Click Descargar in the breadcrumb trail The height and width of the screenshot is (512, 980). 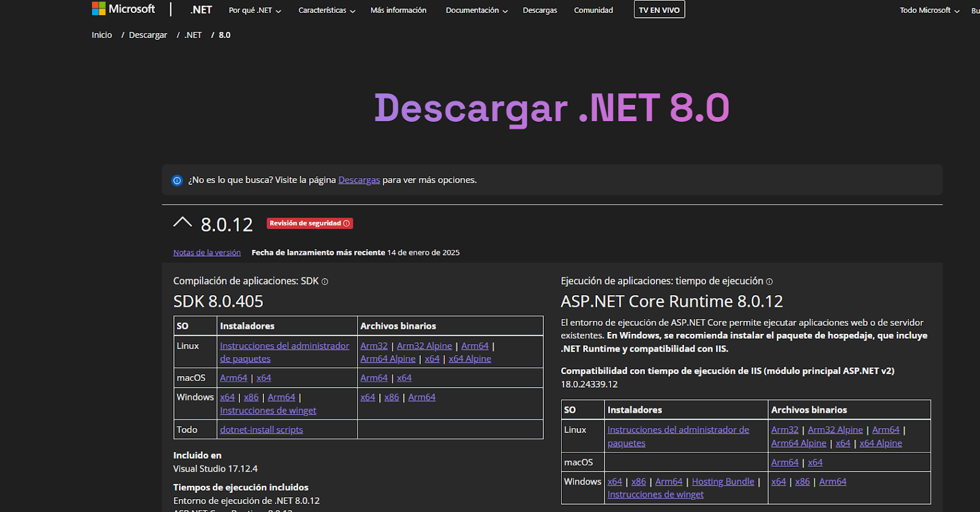[148, 35]
